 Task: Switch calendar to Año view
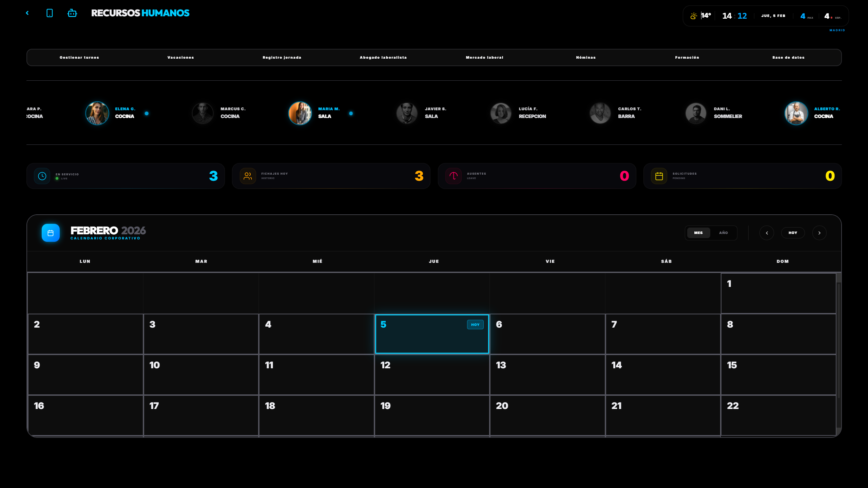click(x=723, y=233)
